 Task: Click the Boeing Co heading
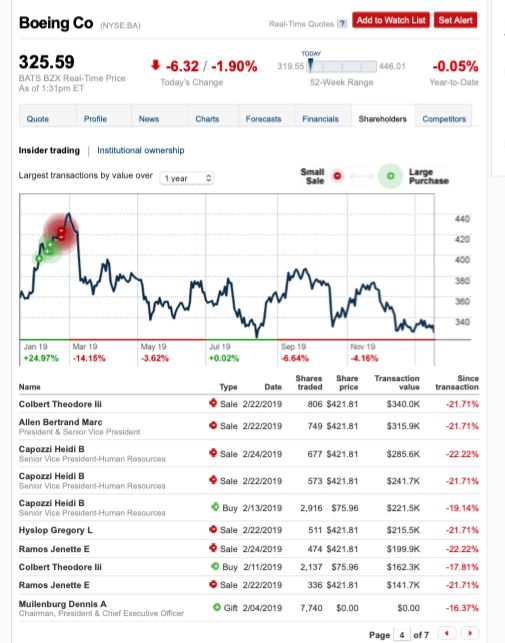point(56,23)
